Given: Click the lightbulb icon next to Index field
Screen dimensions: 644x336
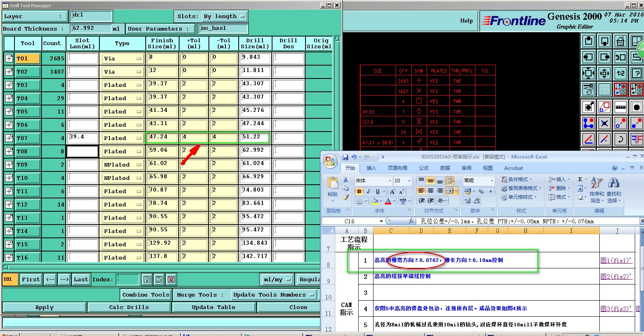Looking at the screenshot, I should [x=147, y=279].
